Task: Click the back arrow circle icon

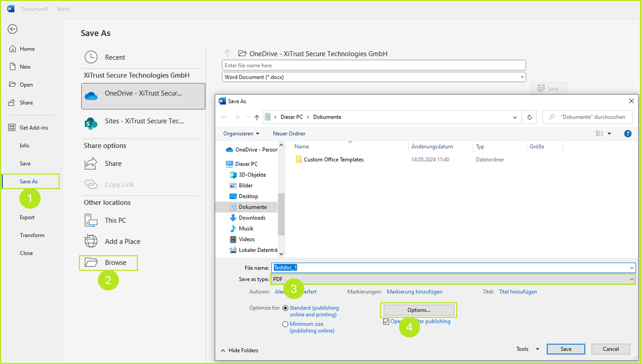Action: (12, 29)
